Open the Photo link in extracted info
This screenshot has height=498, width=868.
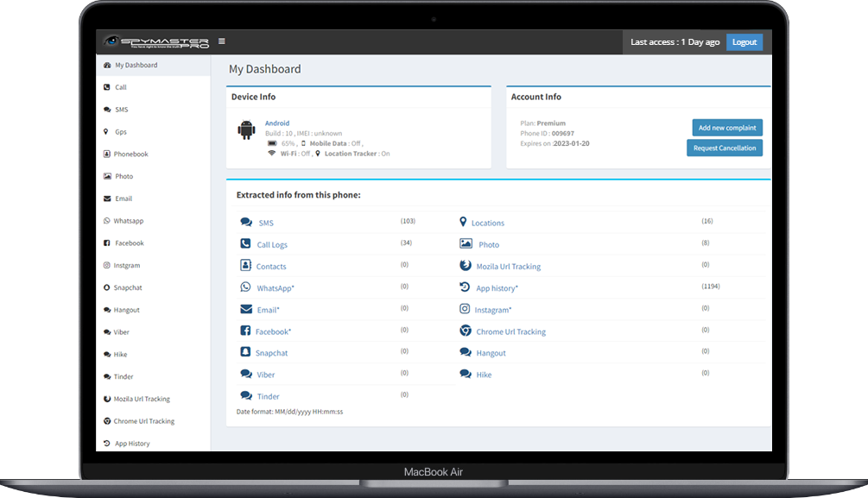coord(489,244)
